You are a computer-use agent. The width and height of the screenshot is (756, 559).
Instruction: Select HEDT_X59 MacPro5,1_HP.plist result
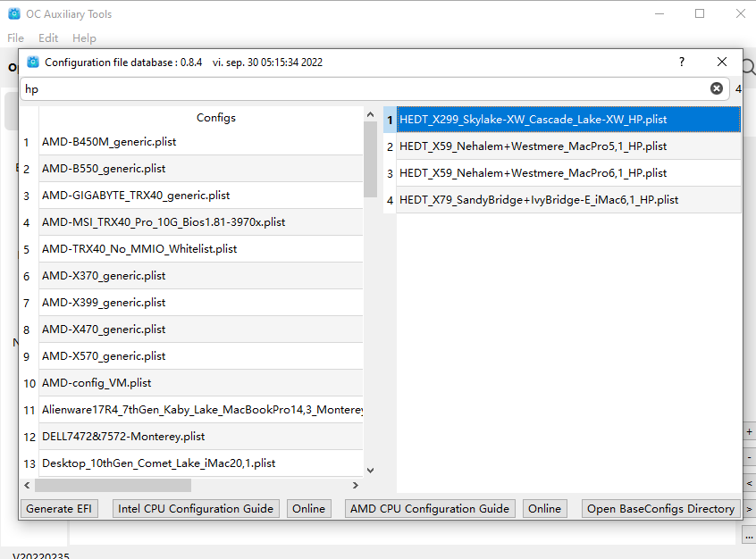click(569, 146)
